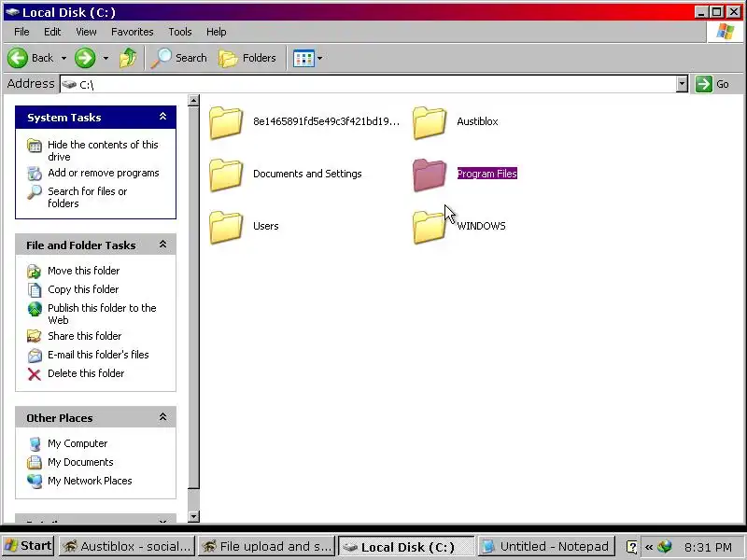The height and width of the screenshot is (560, 747).
Task: Open the Edit menu
Action: 52,32
